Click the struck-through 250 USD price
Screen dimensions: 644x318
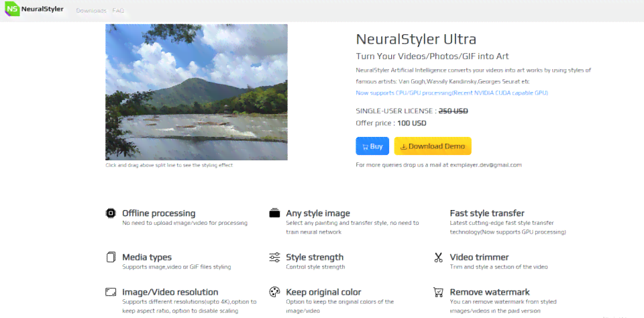coord(453,111)
